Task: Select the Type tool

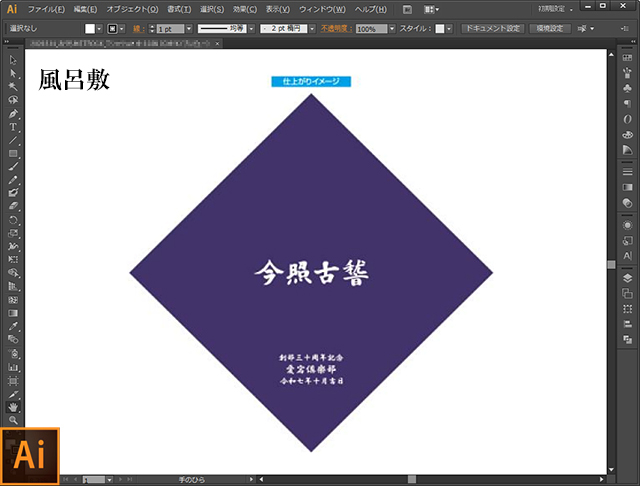Action: pos(13,127)
